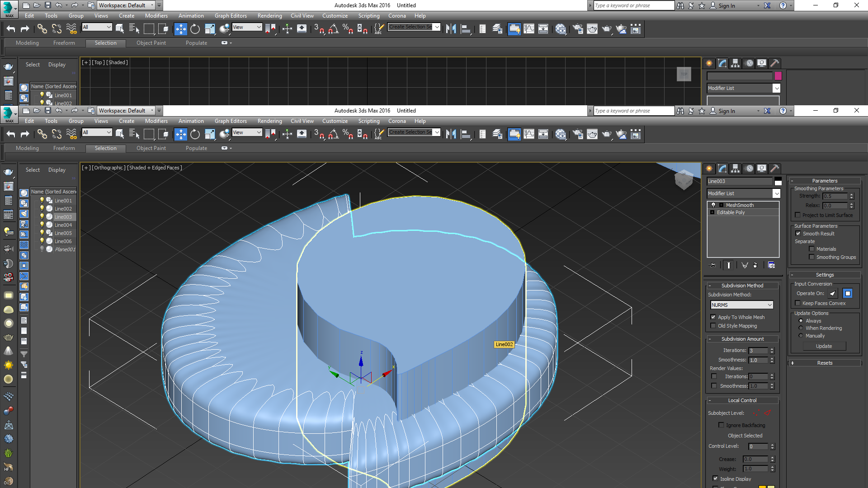Click Mirror tool in front window toolbar

pos(451,134)
